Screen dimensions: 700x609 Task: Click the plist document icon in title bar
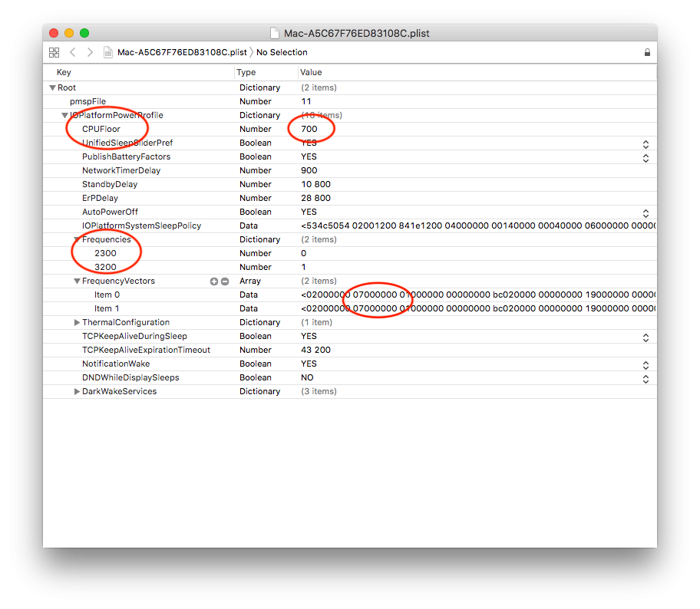(x=275, y=33)
